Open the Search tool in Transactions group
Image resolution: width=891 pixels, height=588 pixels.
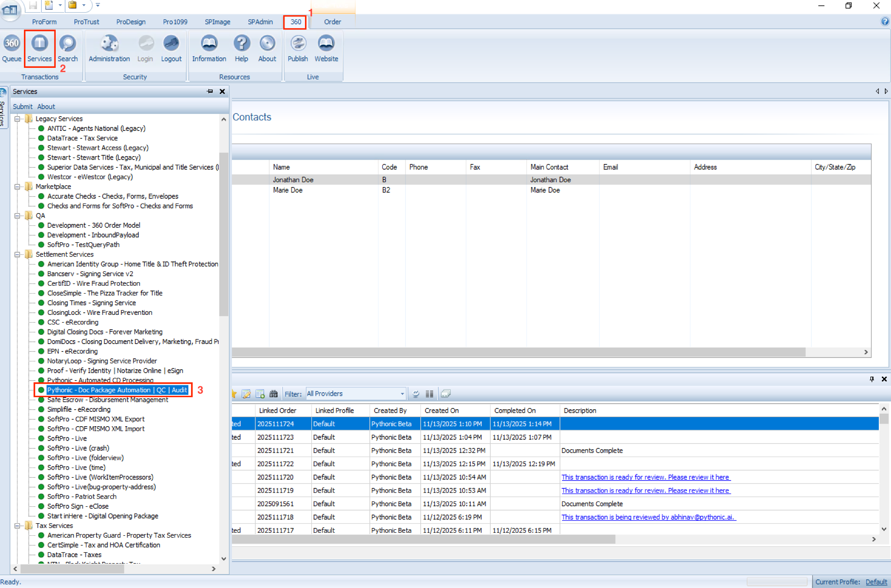(67, 48)
